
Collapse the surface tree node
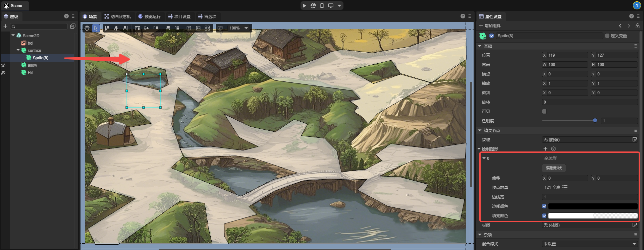(x=18, y=50)
